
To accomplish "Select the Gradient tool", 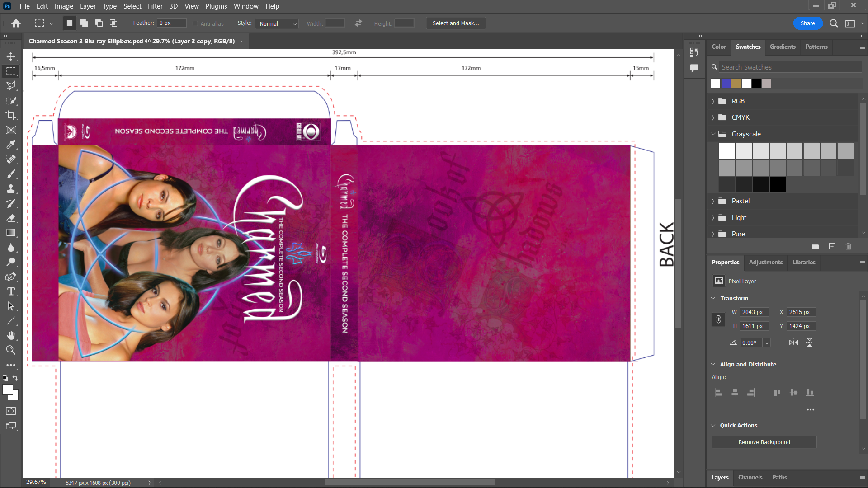I will 11,233.
